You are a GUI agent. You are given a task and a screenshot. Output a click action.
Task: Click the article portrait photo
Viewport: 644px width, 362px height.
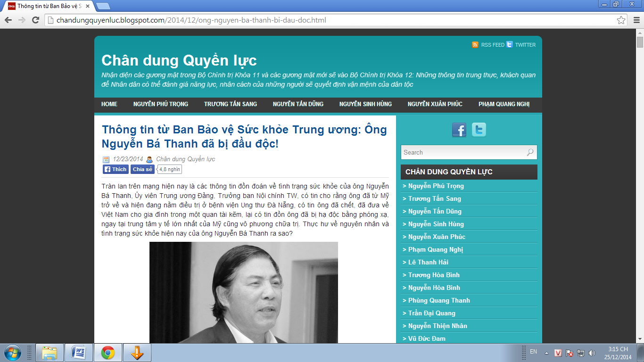244,292
